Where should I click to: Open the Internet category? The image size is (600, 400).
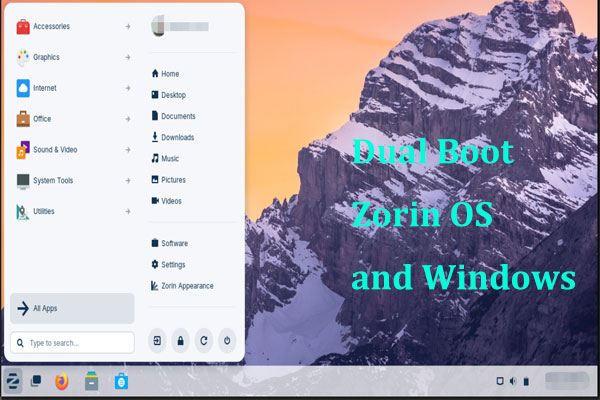73,88
